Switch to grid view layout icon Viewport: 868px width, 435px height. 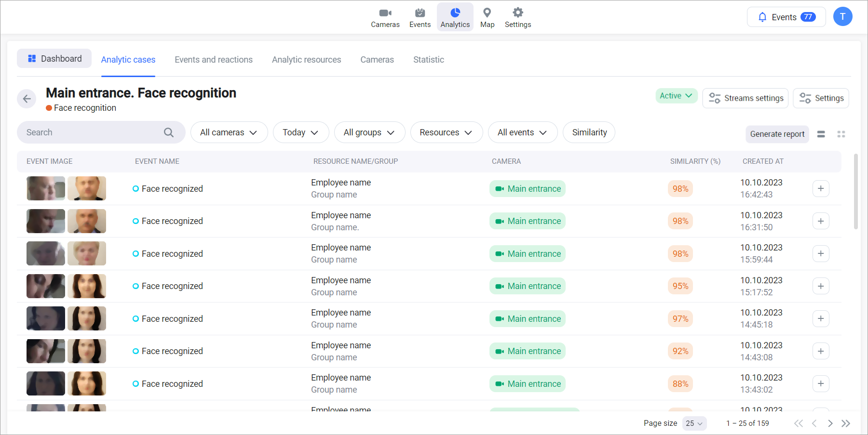coord(841,134)
